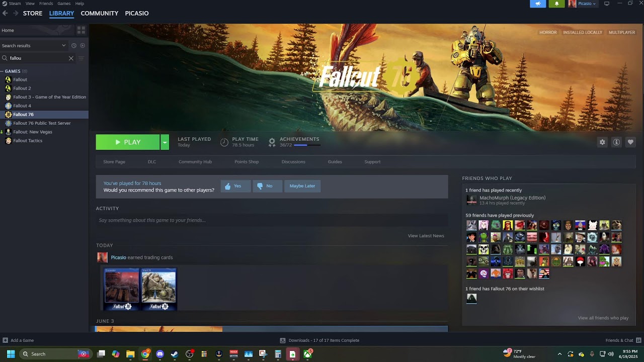Image resolution: width=644 pixels, height=362 pixels.
Task: Open the LIBRARY tab
Action: [61, 13]
